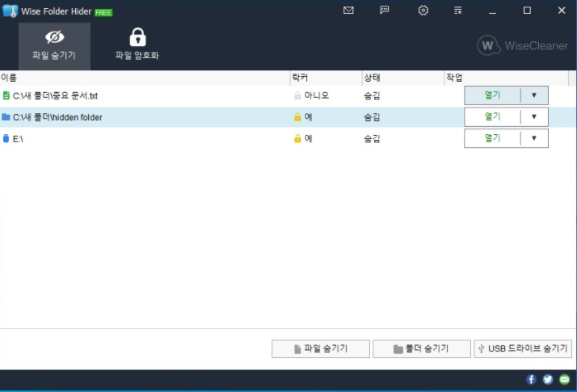Select row C:\새 폴더\hidden folder
This screenshot has height=392, width=577.
pos(288,117)
